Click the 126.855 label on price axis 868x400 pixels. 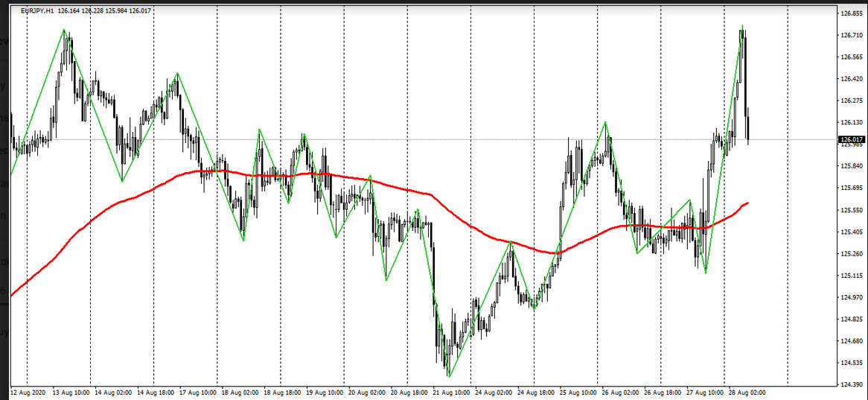[x=852, y=13]
